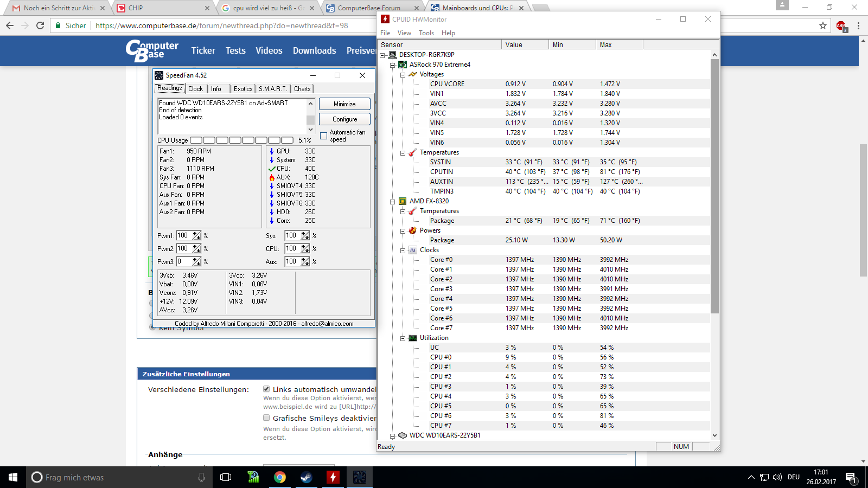
Task: Open the Help menu in HWMonitor
Action: (448, 33)
